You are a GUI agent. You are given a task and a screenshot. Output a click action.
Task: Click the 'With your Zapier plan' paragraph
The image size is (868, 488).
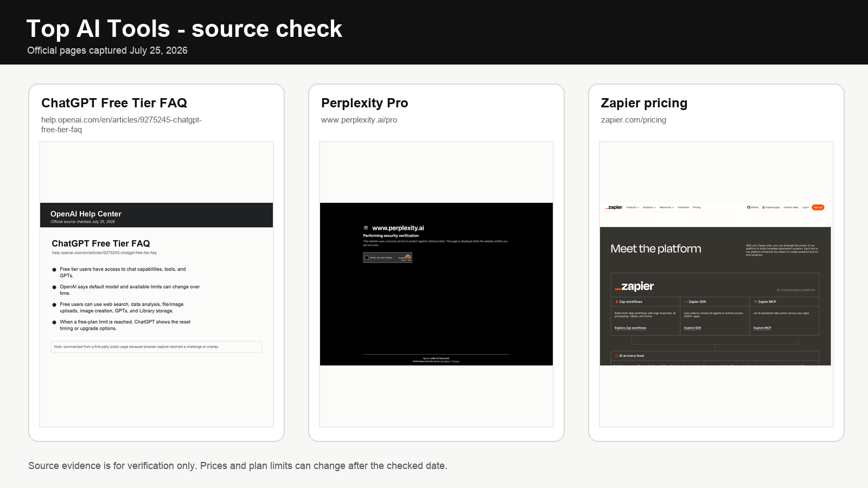782,250
